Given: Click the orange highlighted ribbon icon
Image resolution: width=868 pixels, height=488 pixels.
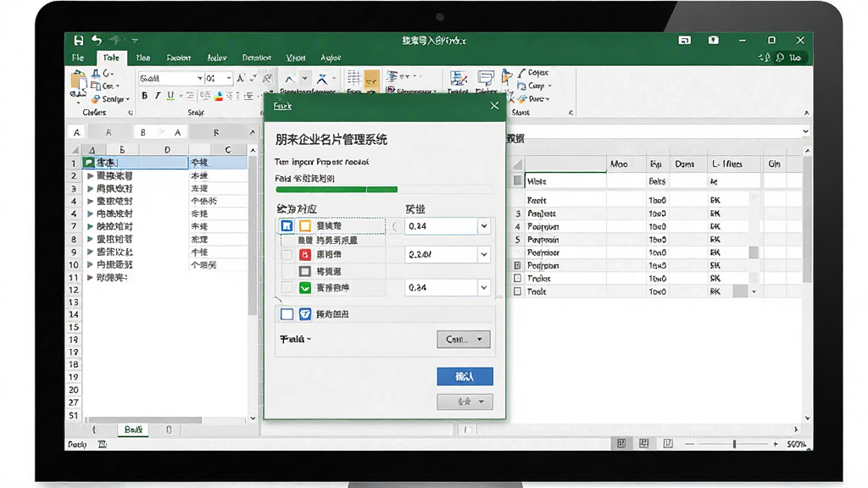Looking at the screenshot, I should 372,80.
